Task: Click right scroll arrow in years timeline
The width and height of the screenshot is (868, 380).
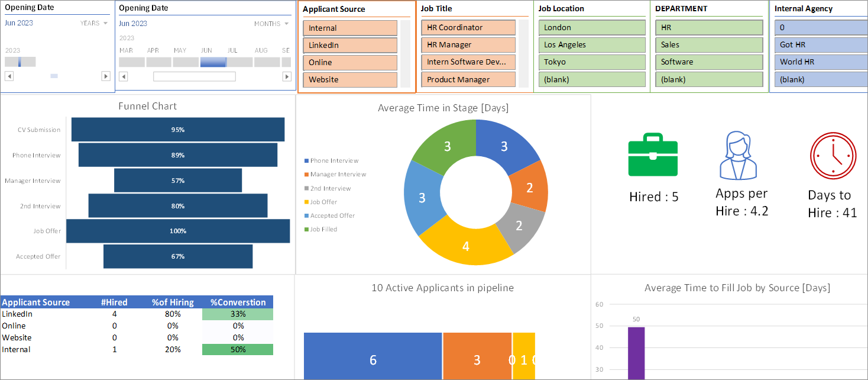Action: 106,76
